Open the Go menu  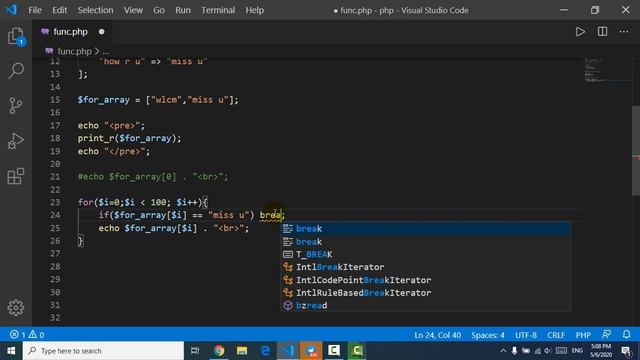pos(159,10)
